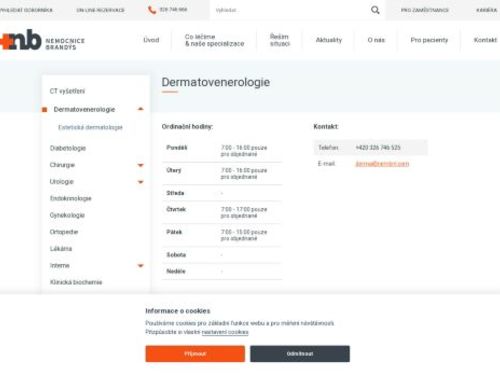Select Ortopedie in sidebar
Screen dimensions: 500x375
coord(64,232)
